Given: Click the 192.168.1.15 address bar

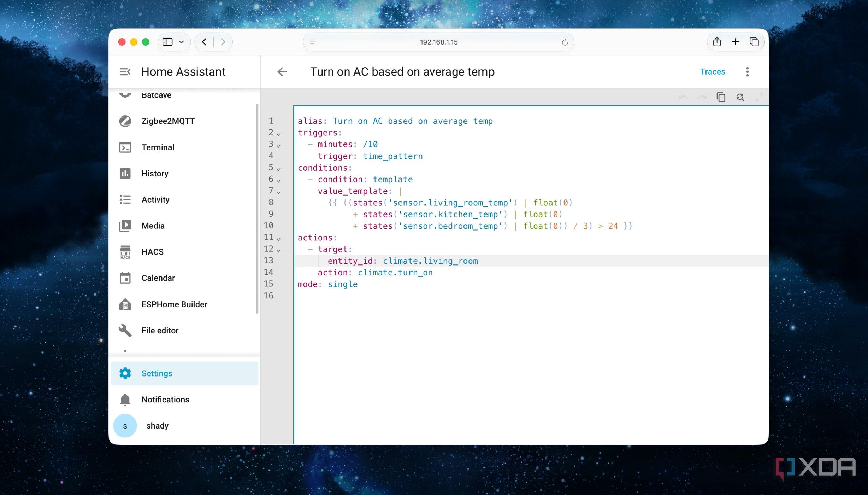Looking at the screenshot, I should point(438,42).
